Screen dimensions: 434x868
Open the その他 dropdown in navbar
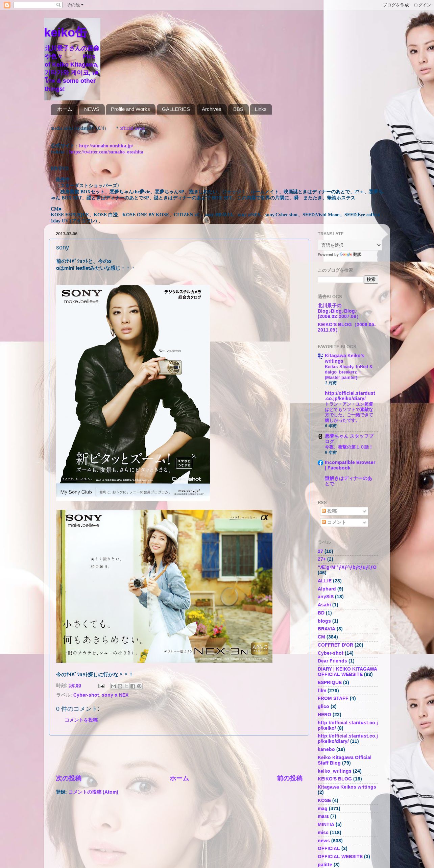[75, 5]
